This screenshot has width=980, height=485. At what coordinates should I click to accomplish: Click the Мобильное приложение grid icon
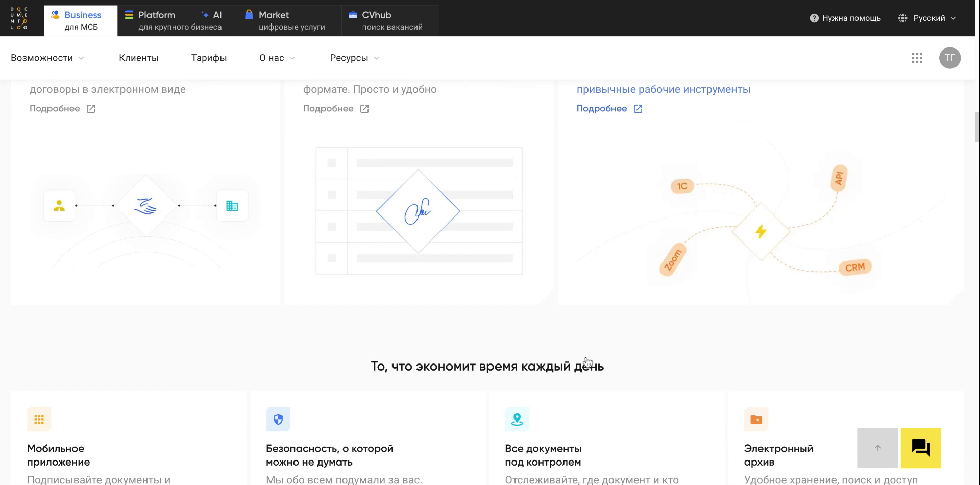39,419
